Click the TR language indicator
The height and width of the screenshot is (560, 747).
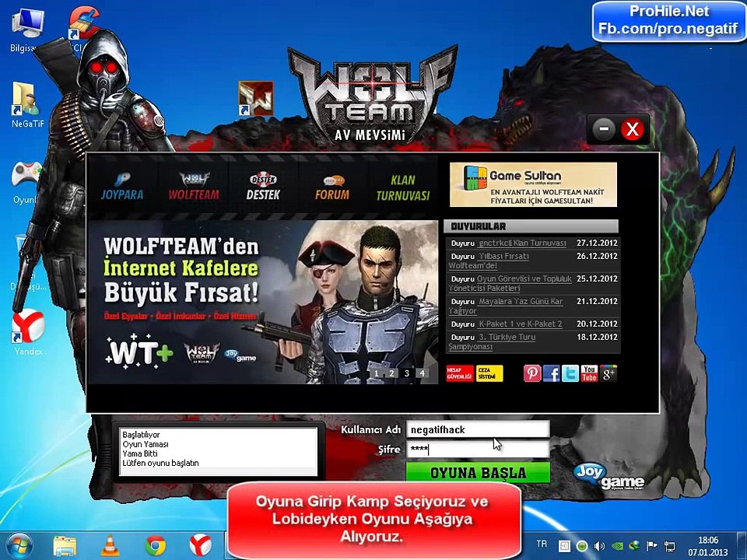pyautogui.click(x=542, y=544)
